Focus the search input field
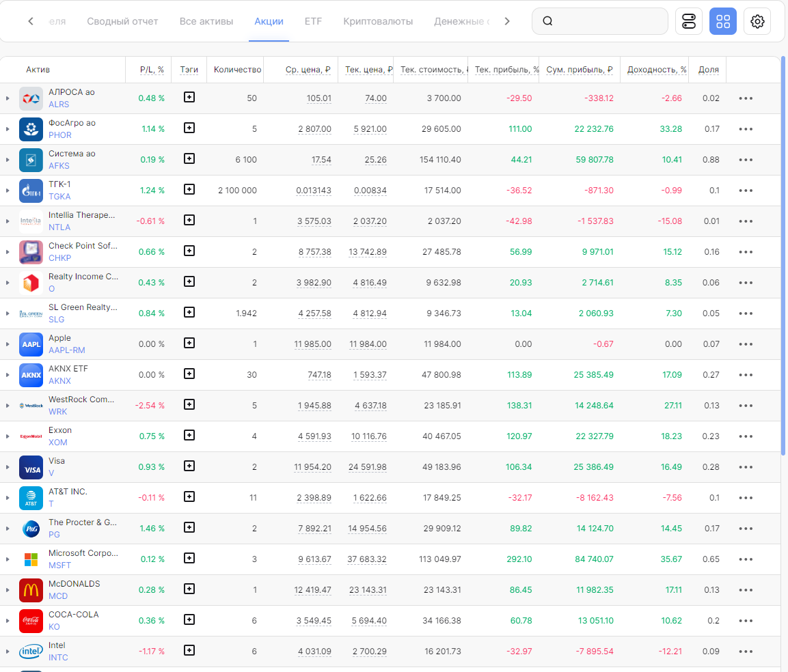This screenshot has height=672, width=788. click(599, 21)
